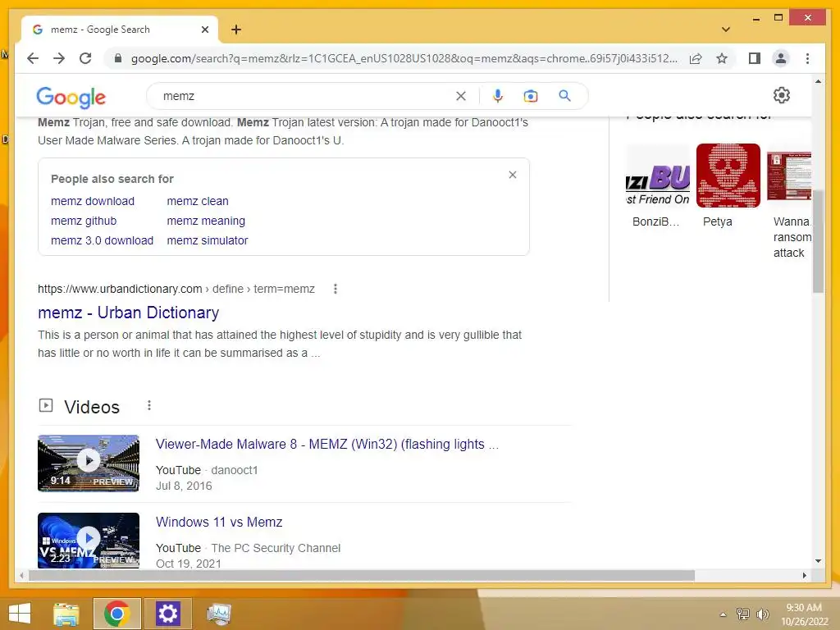The width and height of the screenshot is (840, 630).
Task: Clear the memz search query
Action: [x=461, y=96]
